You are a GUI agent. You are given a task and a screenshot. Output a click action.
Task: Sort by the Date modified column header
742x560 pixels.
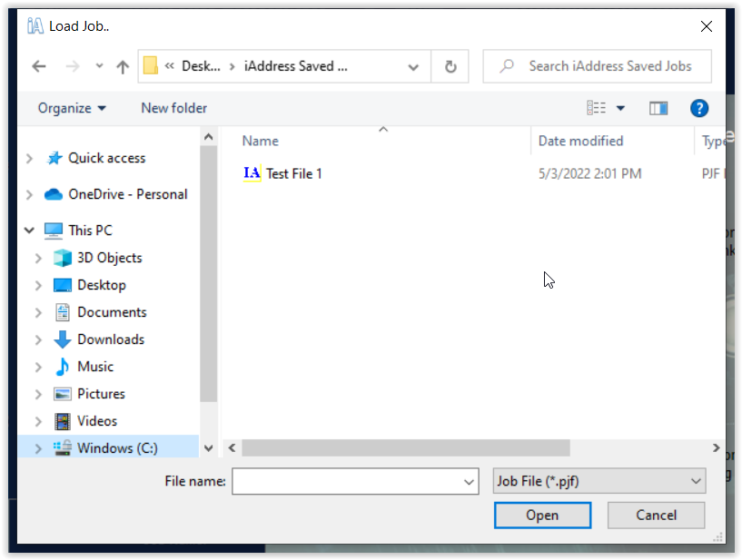(x=580, y=141)
